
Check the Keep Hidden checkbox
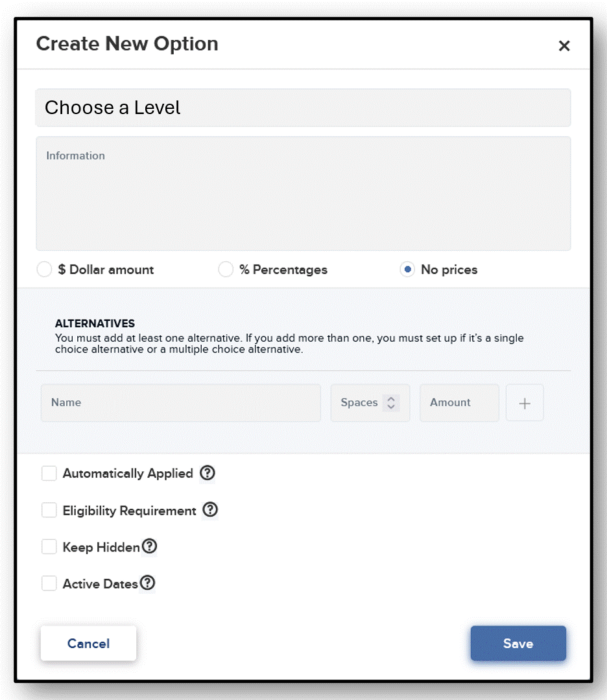[x=49, y=546]
